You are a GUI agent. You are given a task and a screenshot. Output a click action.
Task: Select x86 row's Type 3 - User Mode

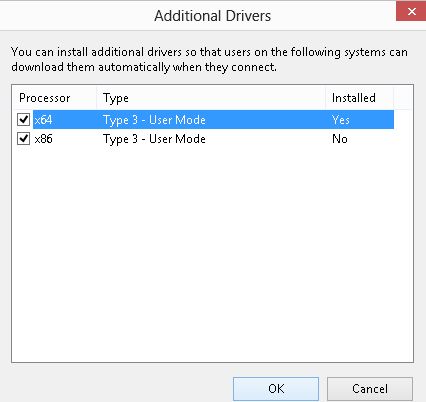[154, 139]
